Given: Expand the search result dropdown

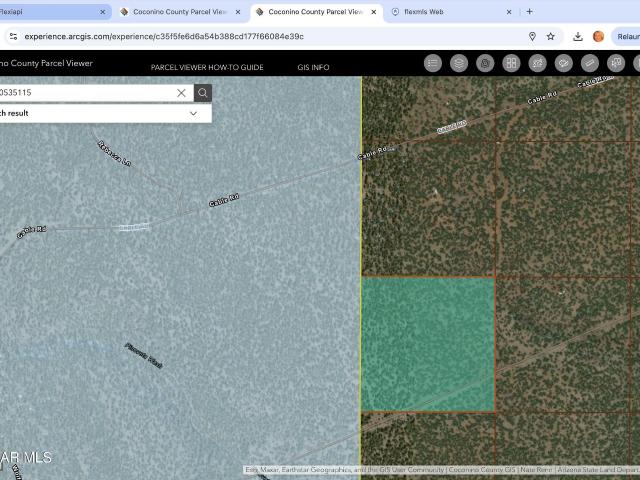Looking at the screenshot, I should pyautogui.click(x=193, y=113).
